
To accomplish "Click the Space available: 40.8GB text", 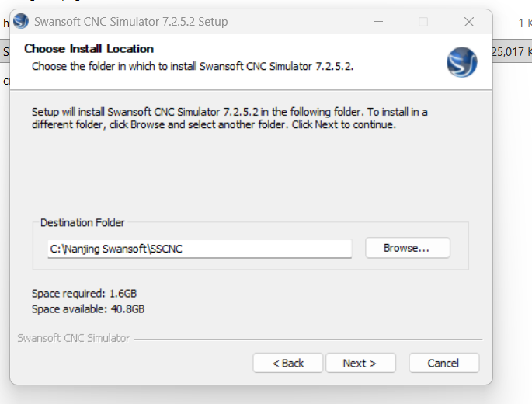I will [x=88, y=309].
